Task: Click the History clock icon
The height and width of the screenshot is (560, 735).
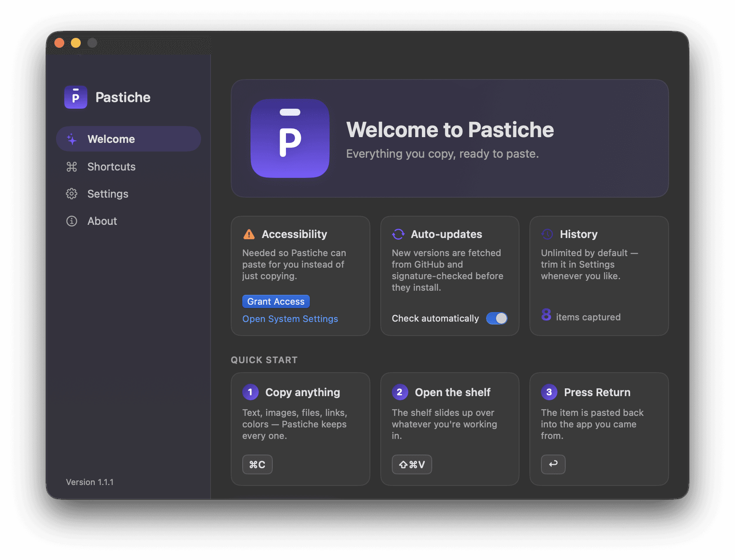Action: 547,234
